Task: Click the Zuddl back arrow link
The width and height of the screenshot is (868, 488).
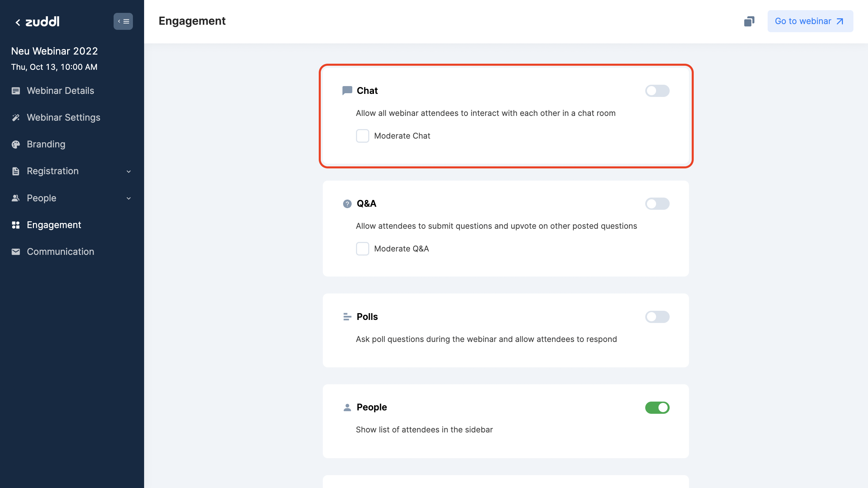Action: click(x=18, y=21)
